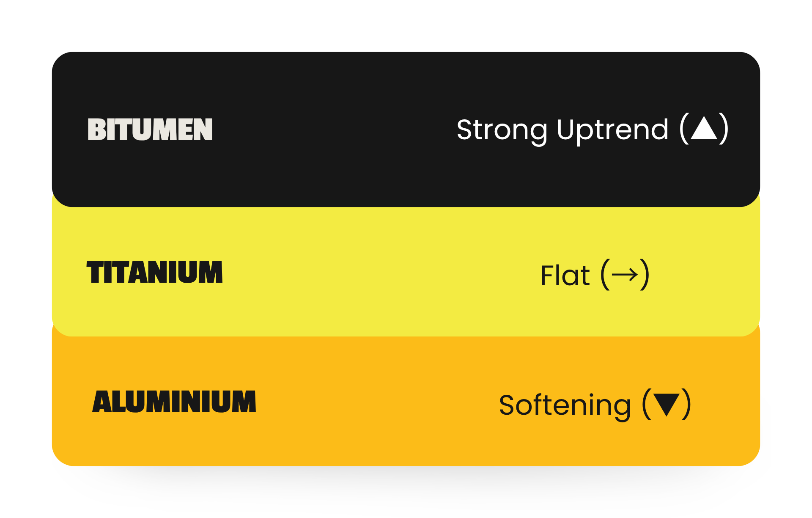Click the black down triangle icon
This screenshot has height=518, width=812.
(667, 404)
